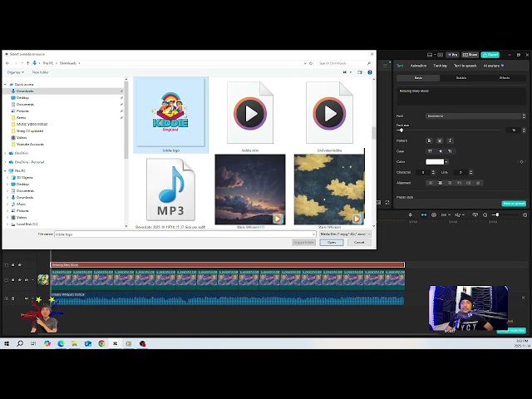
Task: Refresh the Downloads folder listing
Action: [x=311, y=63]
